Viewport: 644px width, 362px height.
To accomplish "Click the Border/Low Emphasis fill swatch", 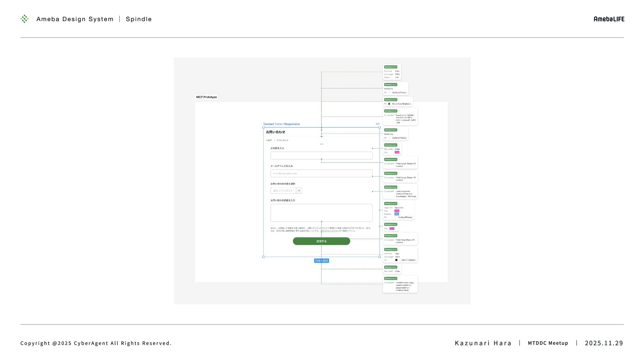I will pos(389,104).
